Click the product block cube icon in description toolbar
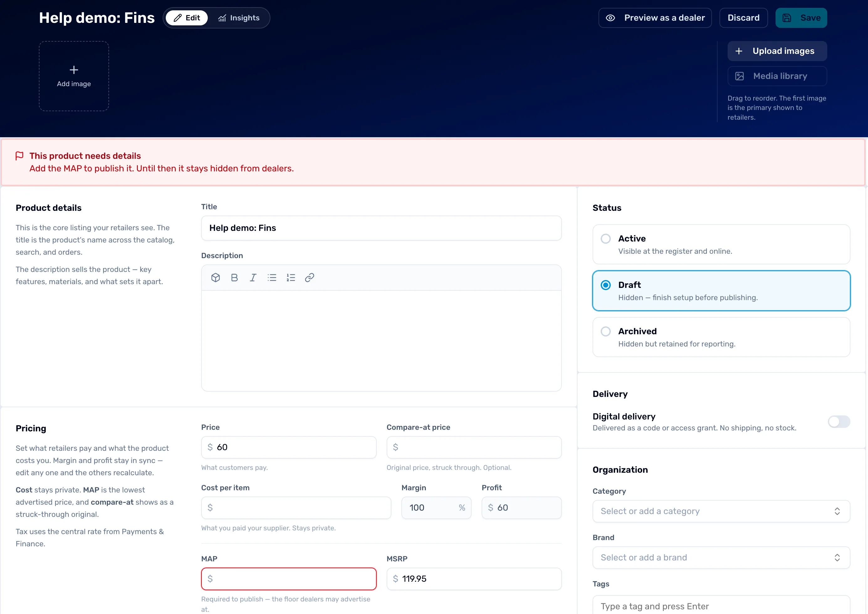Image resolution: width=868 pixels, height=614 pixels. [215, 278]
